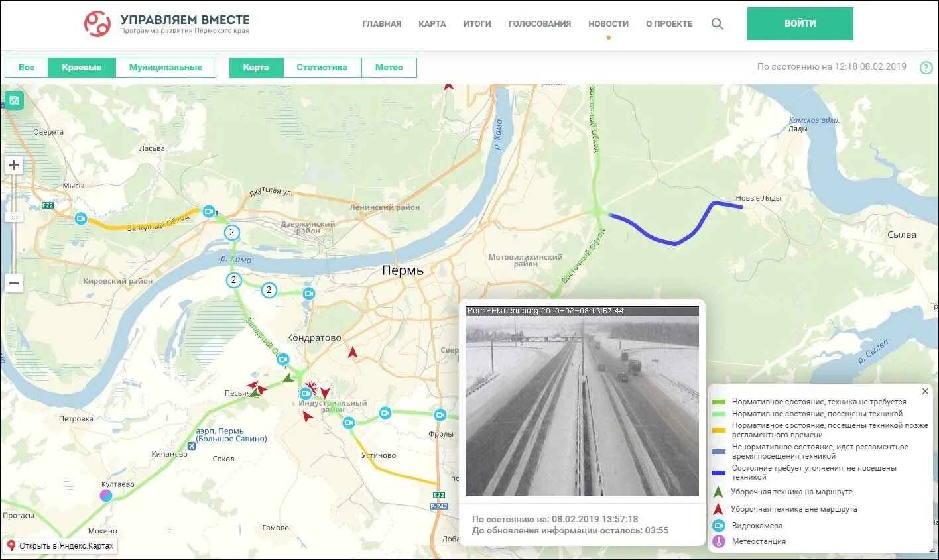939x560 pixels.
Task: Zoom out the map with minus button
Action: pos(14,283)
